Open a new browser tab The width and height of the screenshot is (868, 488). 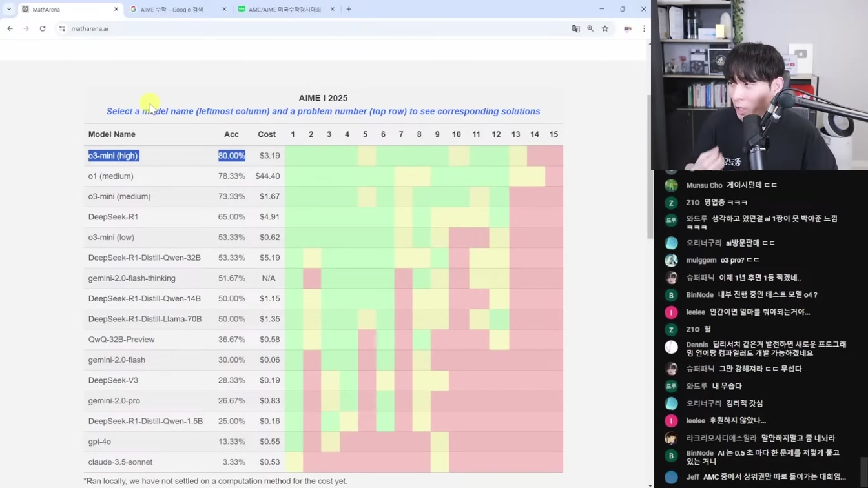click(349, 9)
